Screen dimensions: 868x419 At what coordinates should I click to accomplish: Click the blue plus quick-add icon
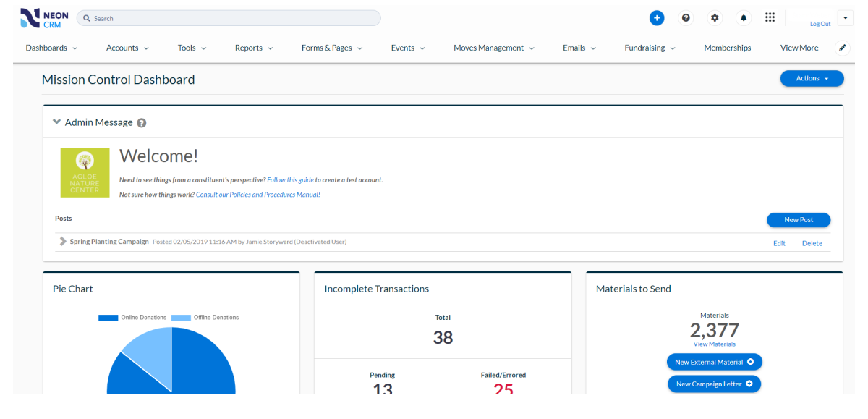657,18
